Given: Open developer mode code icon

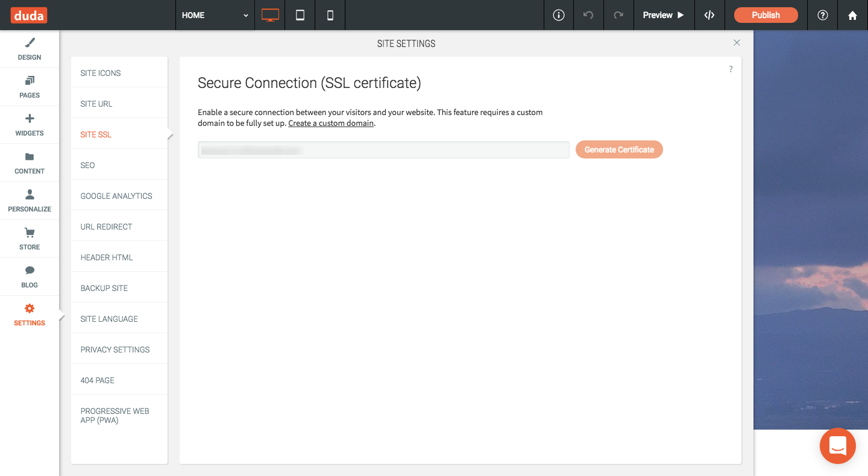Looking at the screenshot, I should click(709, 15).
